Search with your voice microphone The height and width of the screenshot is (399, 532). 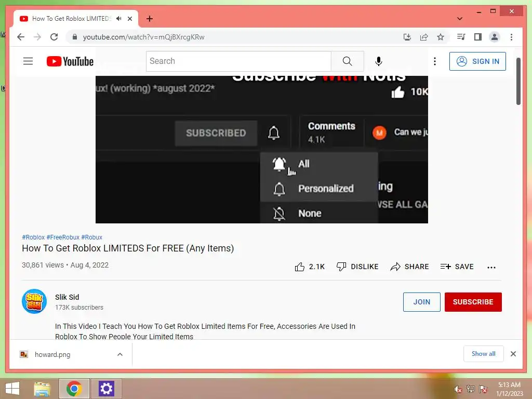tap(379, 61)
